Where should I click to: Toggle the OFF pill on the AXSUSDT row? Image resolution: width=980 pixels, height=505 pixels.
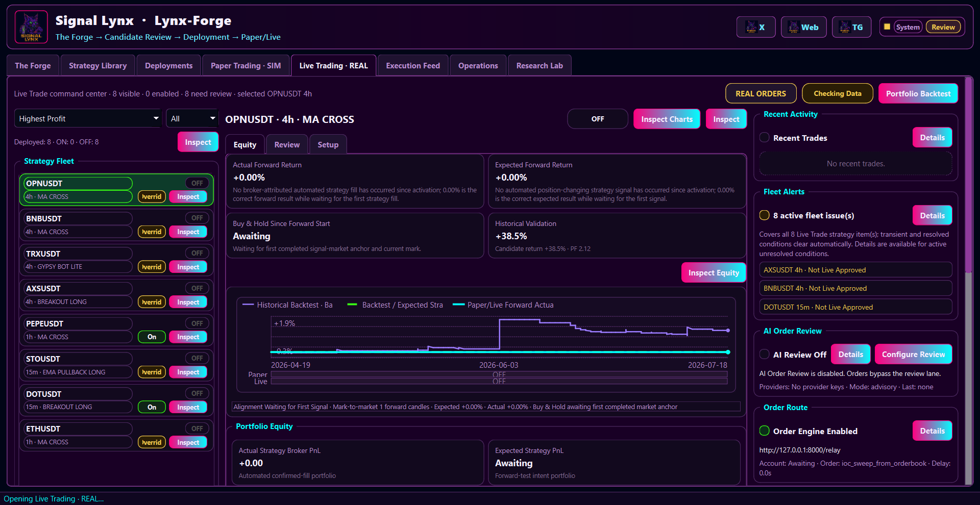pos(197,288)
